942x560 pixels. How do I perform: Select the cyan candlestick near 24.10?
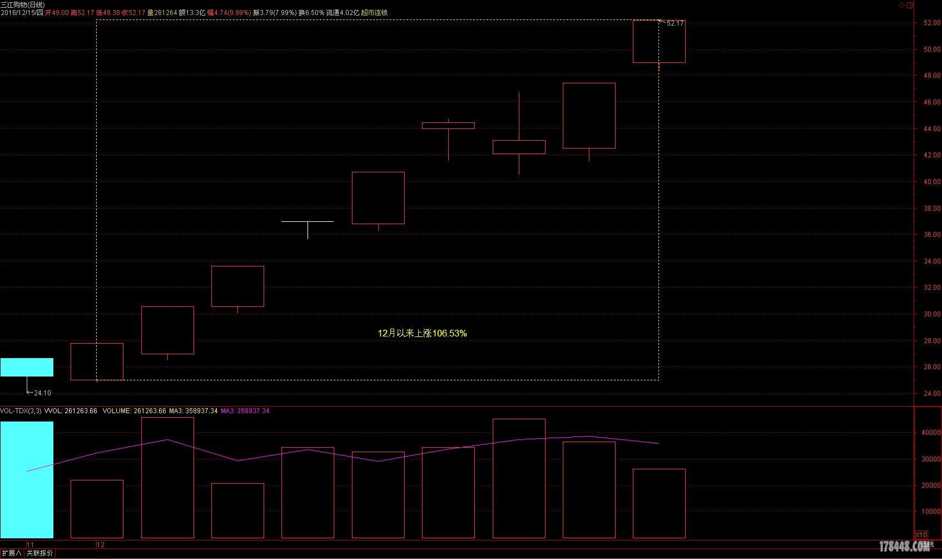point(27,367)
